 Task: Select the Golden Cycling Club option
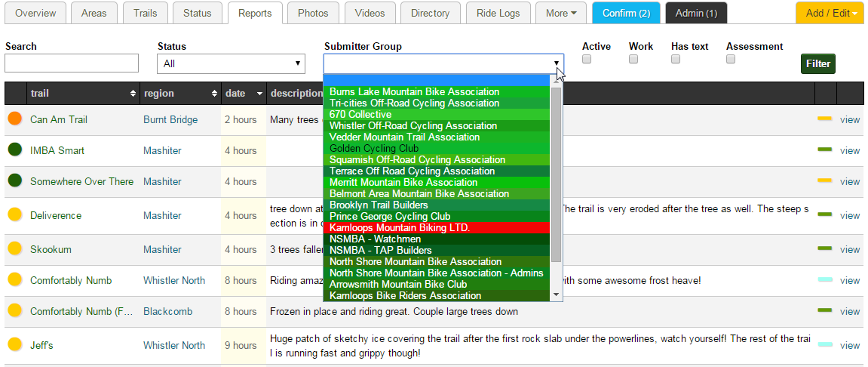click(x=437, y=148)
